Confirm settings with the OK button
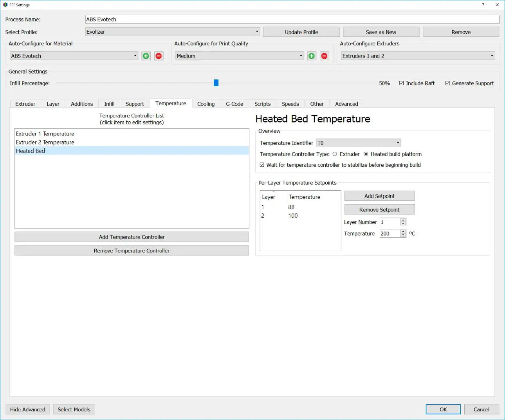Screen dimensions: 505x420 pos(443,409)
